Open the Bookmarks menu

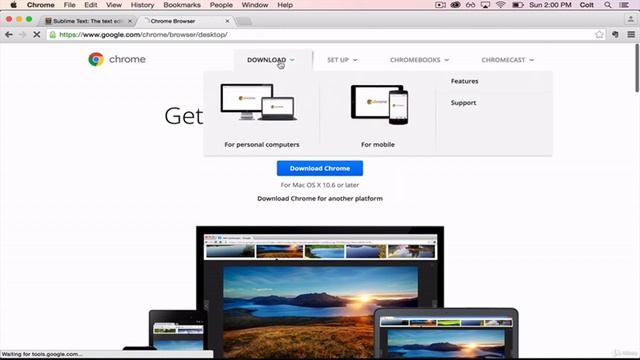click(x=182, y=5)
